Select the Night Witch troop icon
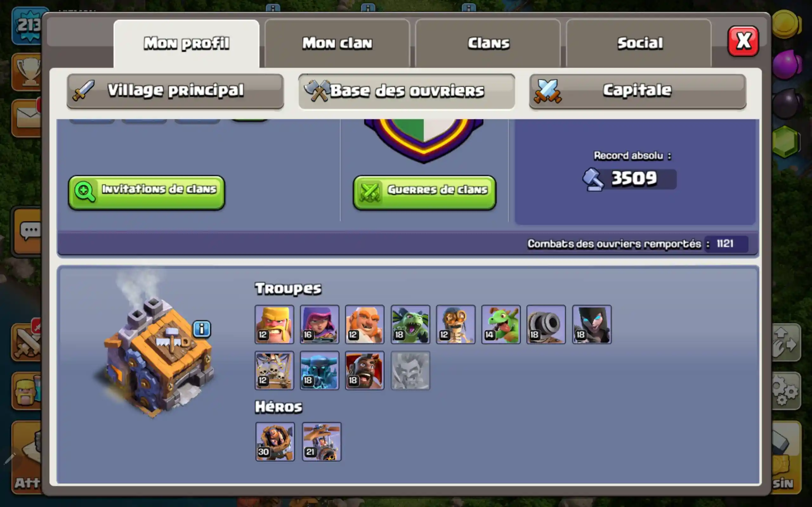 [x=592, y=324]
